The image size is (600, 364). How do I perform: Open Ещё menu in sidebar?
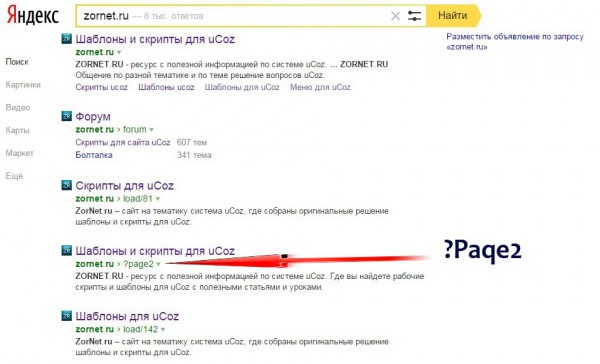[14, 176]
